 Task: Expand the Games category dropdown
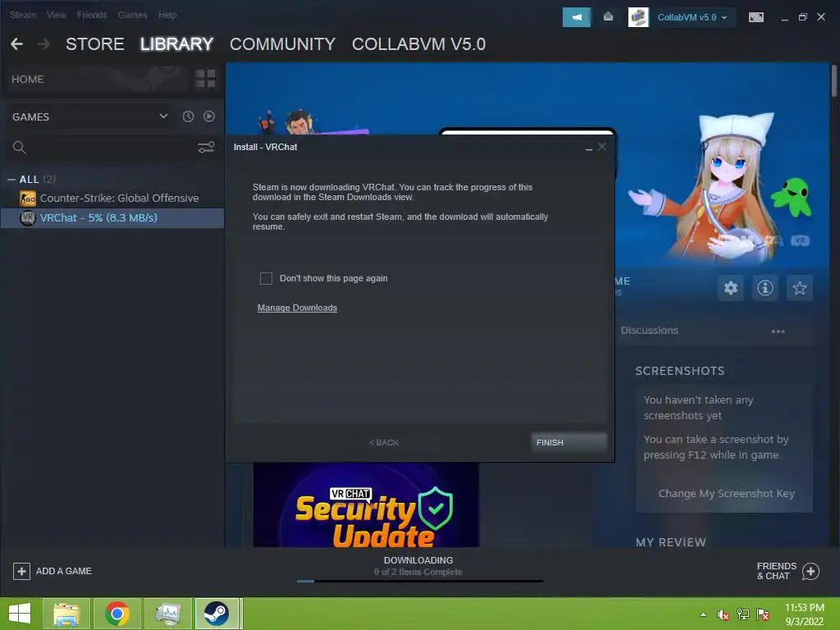coord(163,116)
